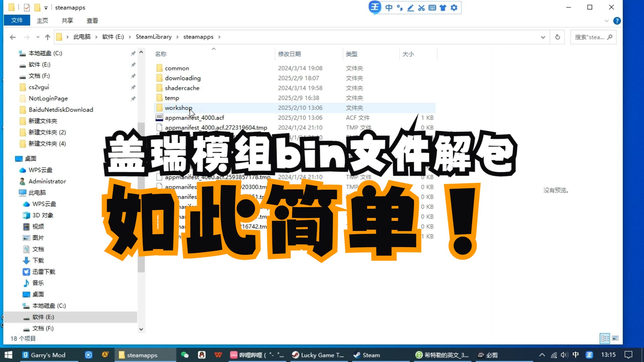Select the appmanifest_4000.acf file
The width and height of the screenshot is (644, 362).
click(x=194, y=118)
